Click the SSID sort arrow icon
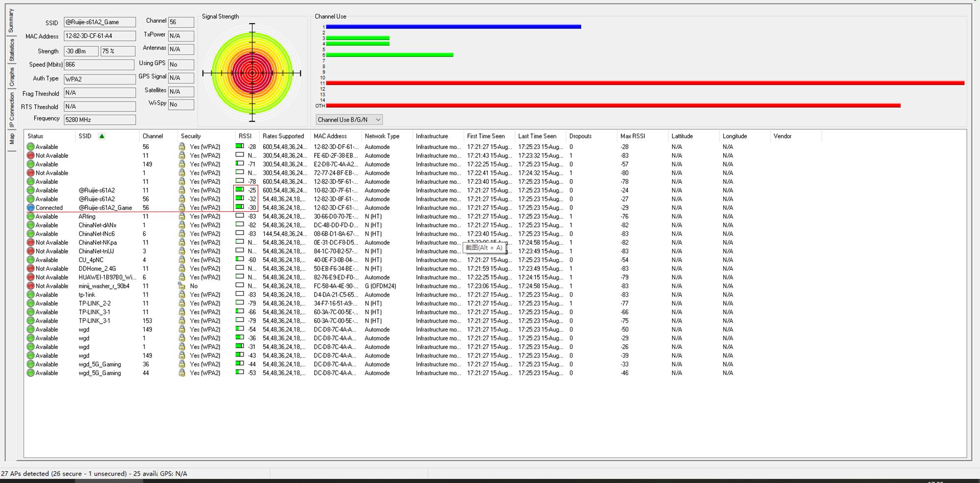Image resolution: width=980 pixels, height=483 pixels. (102, 136)
